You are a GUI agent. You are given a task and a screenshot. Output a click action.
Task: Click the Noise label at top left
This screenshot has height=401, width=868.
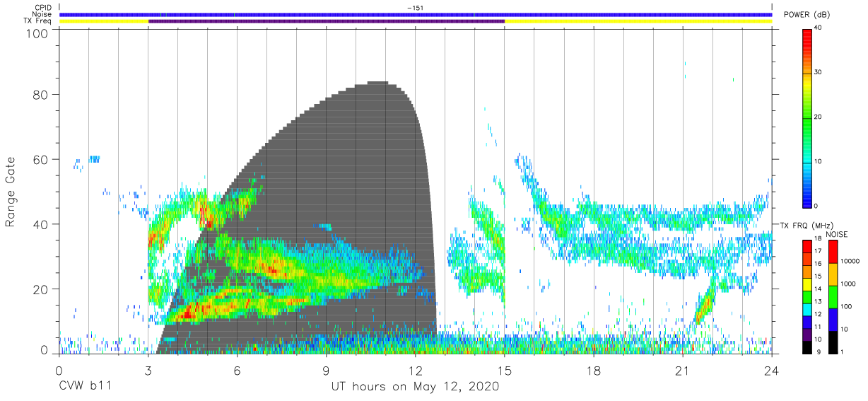pyautogui.click(x=42, y=14)
